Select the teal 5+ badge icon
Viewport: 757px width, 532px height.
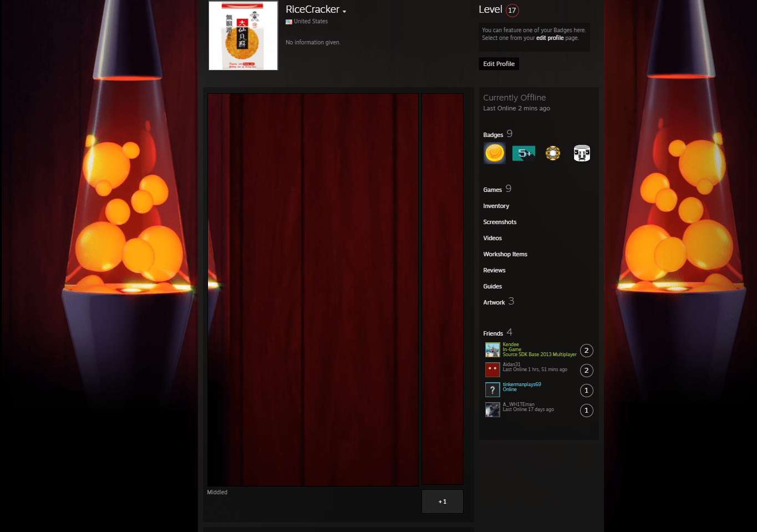point(524,153)
